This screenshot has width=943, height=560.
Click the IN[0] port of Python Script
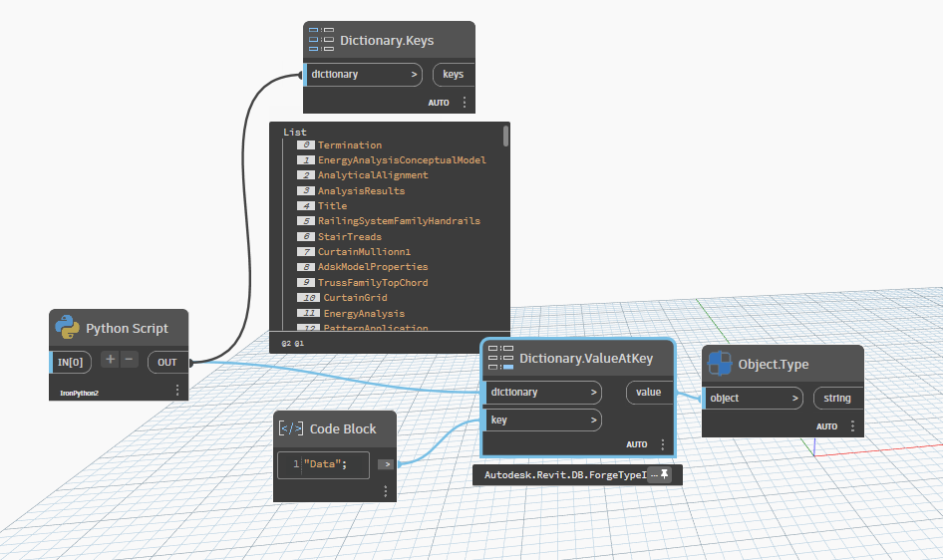click(71, 363)
